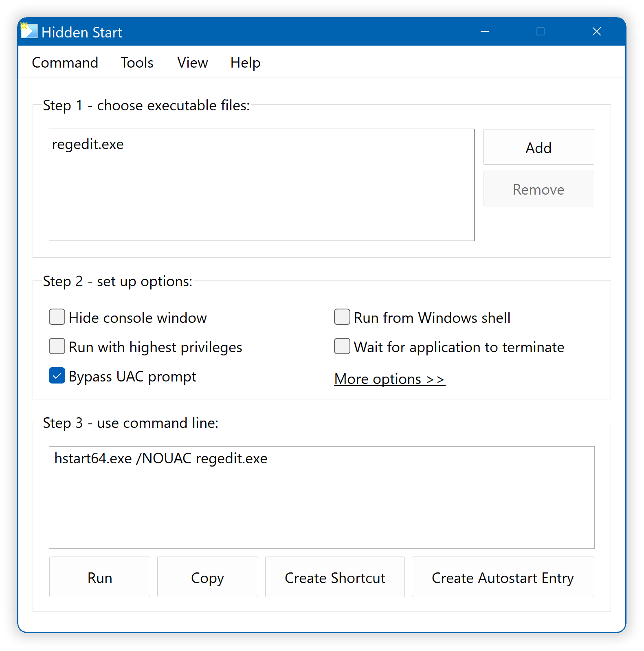Open the Help menu
Image resolution: width=644 pixels, height=651 pixels.
[x=245, y=63]
